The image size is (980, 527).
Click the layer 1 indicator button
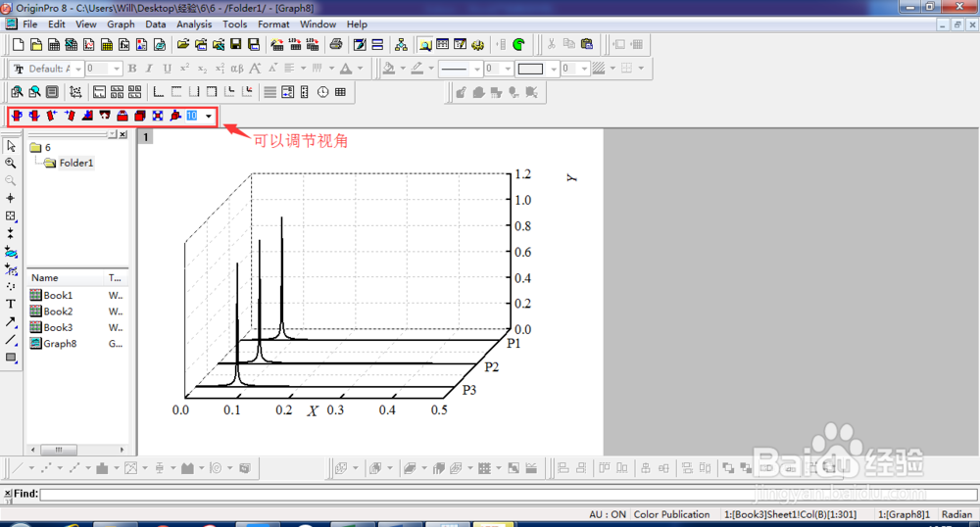(146, 137)
